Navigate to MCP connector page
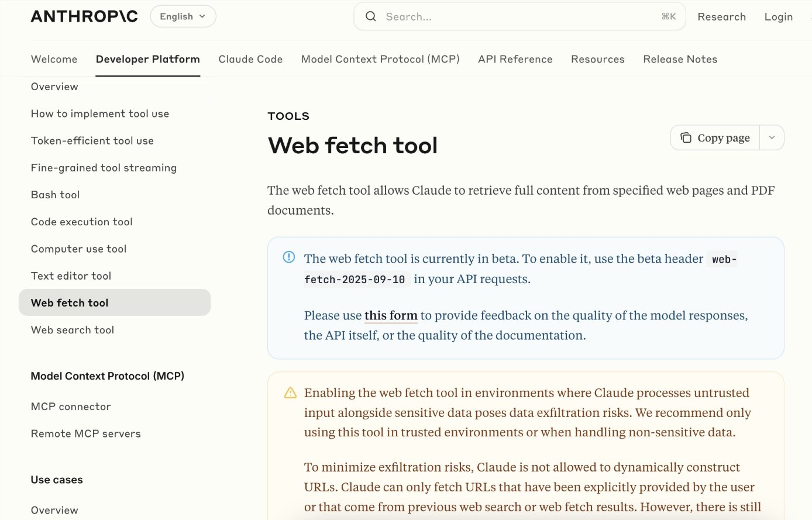812x520 pixels. [71, 407]
